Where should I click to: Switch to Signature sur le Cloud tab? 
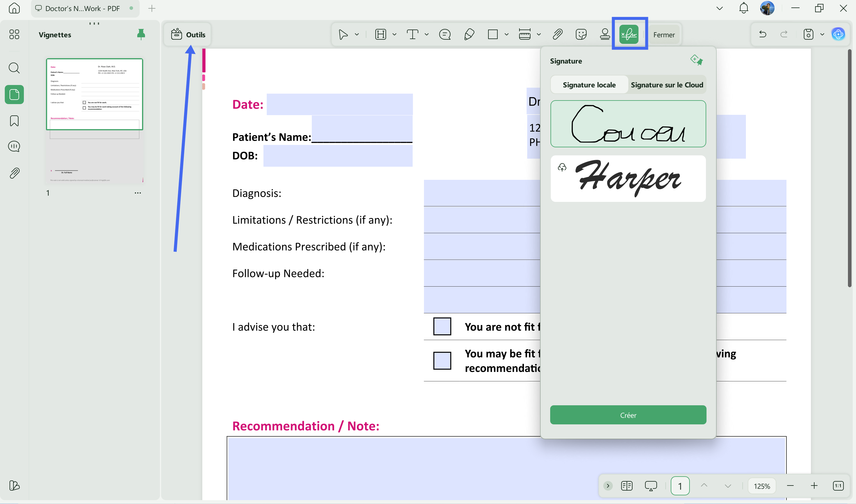click(667, 85)
